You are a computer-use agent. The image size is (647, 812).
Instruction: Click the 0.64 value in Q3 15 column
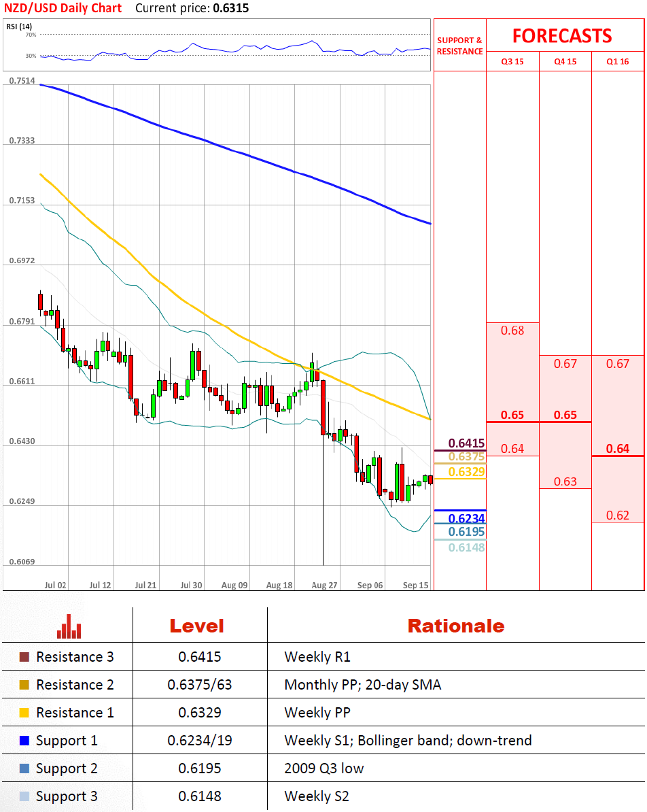(x=512, y=449)
